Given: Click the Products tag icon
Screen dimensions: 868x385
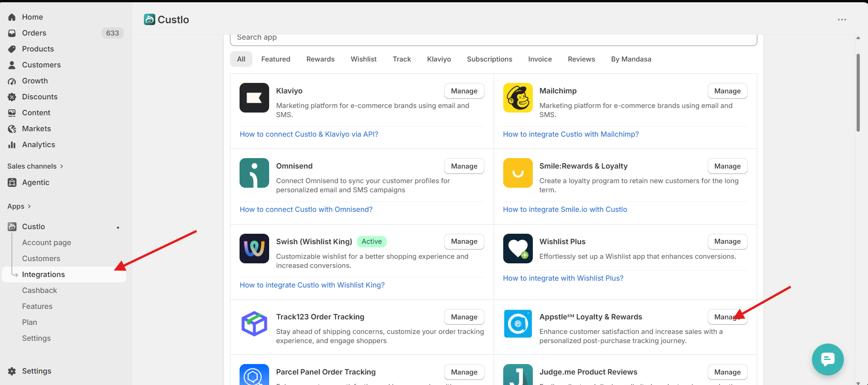Looking at the screenshot, I should pyautogui.click(x=12, y=49).
